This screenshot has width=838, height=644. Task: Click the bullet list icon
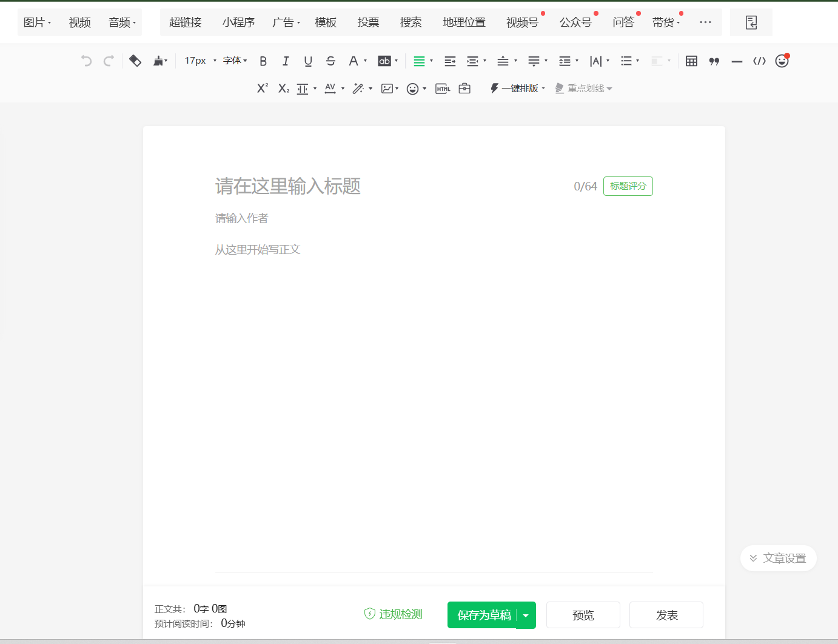(626, 61)
